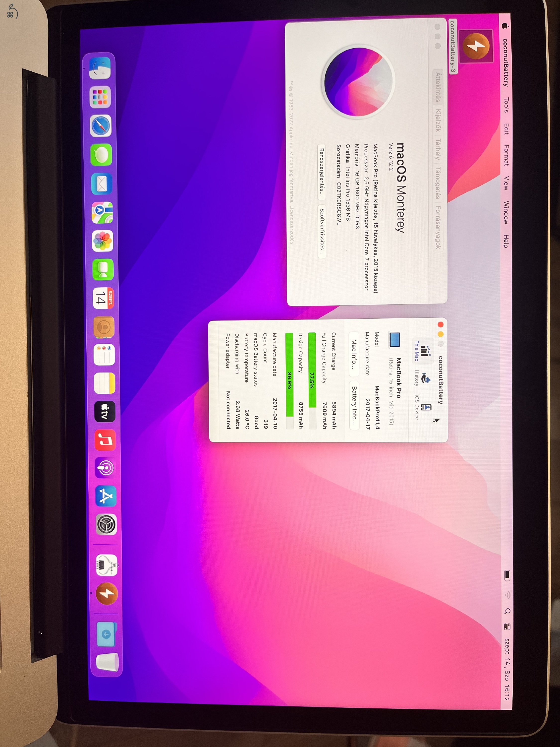Open the App Store in the Dock

106,496
